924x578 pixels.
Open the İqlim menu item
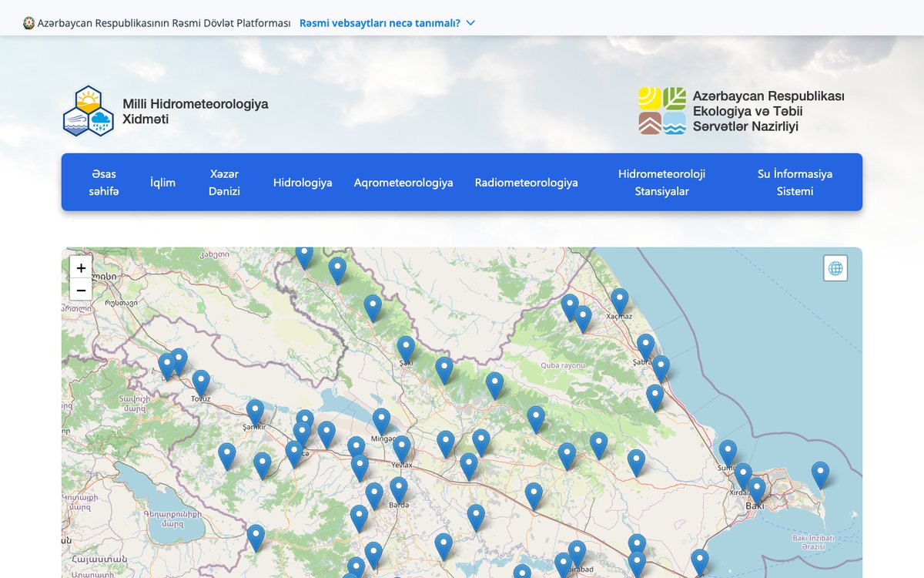pos(162,183)
